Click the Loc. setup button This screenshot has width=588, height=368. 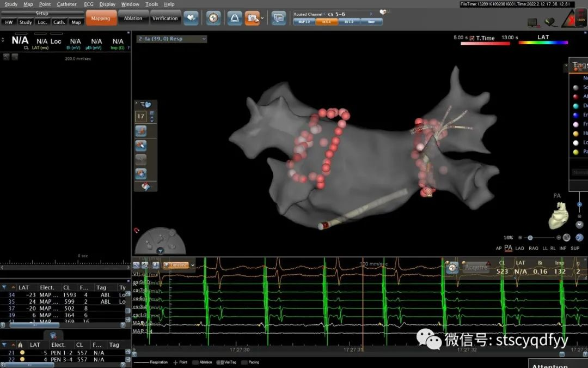click(42, 22)
